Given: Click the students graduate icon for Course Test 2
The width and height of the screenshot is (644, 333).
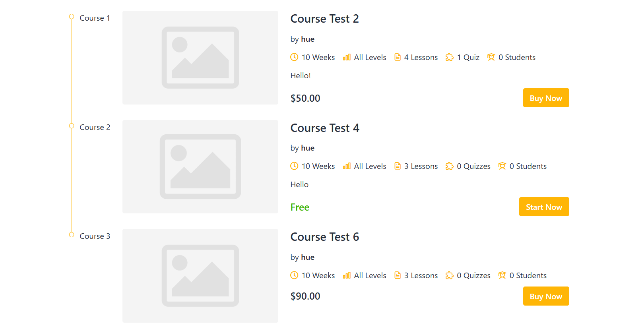Looking at the screenshot, I should 491,57.
